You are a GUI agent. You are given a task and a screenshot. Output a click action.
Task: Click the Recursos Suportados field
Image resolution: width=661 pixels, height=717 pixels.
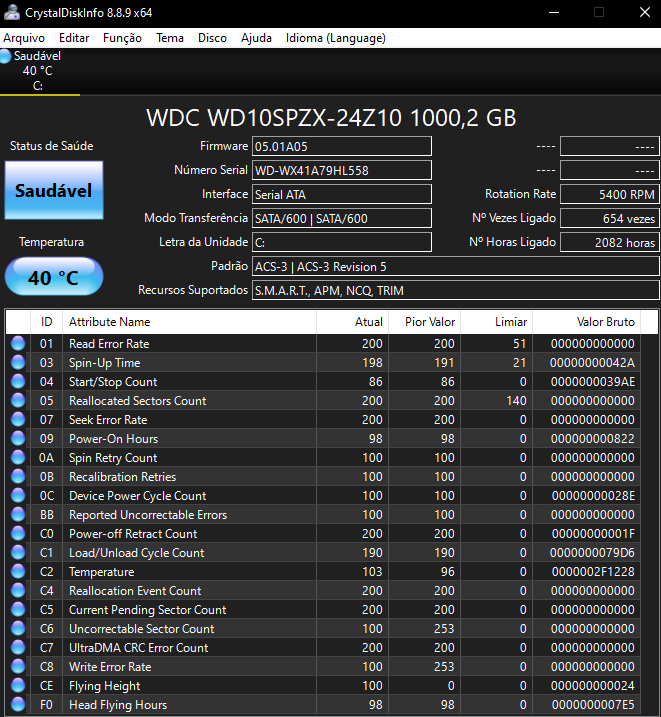click(x=456, y=290)
